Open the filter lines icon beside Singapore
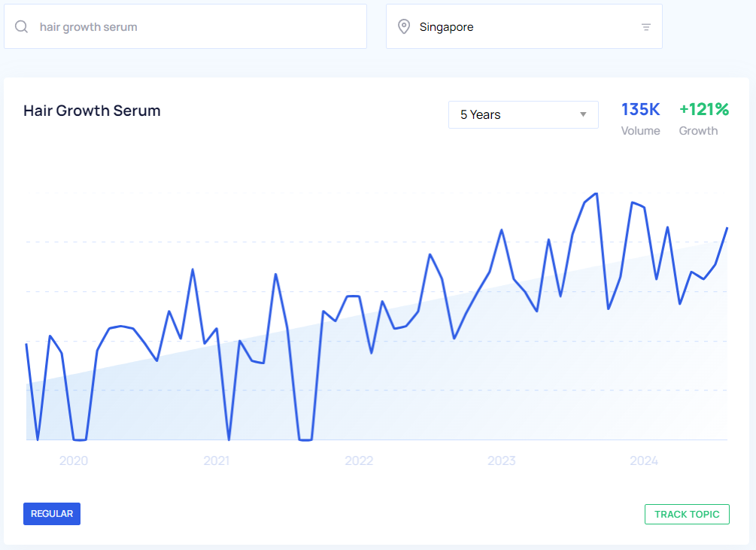 point(645,27)
